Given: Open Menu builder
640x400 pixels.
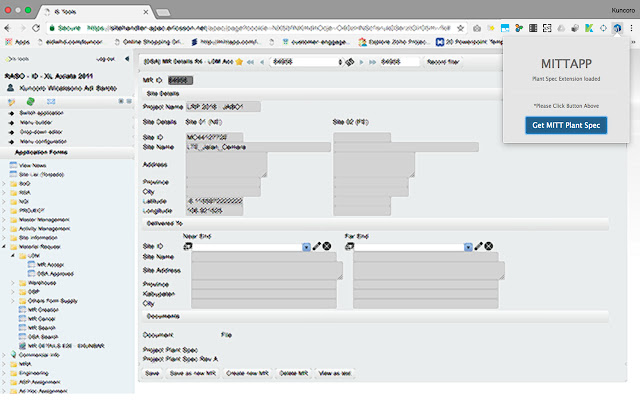Looking at the screenshot, I should (36, 122).
